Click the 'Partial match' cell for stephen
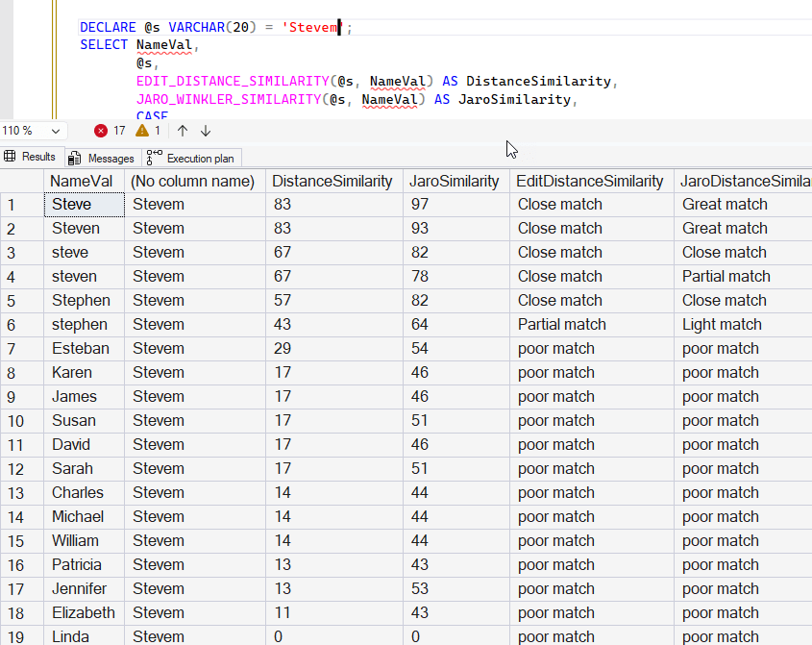Screen dimensions: 812x645 click(562, 324)
